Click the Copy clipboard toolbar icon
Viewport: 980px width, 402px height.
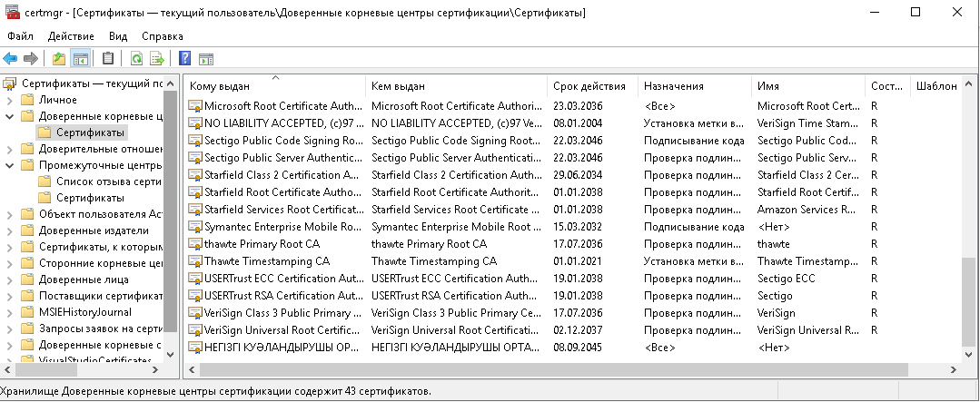[x=107, y=59]
